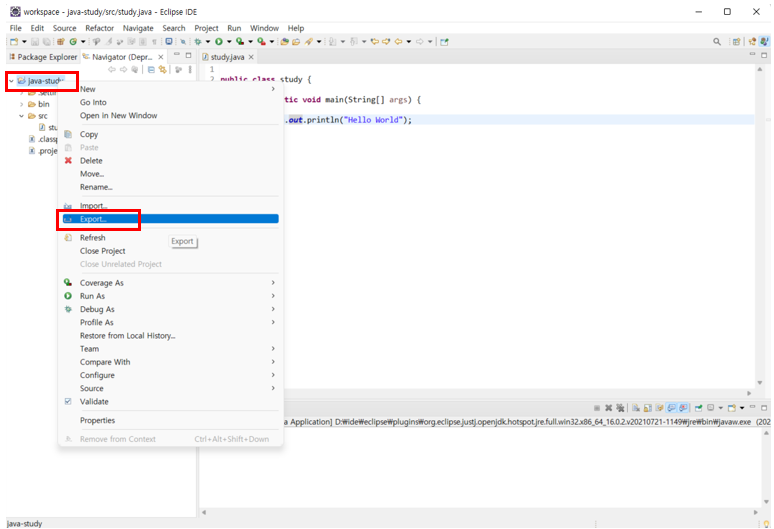Open the Search magnifier in toolbar
This screenshot has width=774, height=529.
click(717, 42)
